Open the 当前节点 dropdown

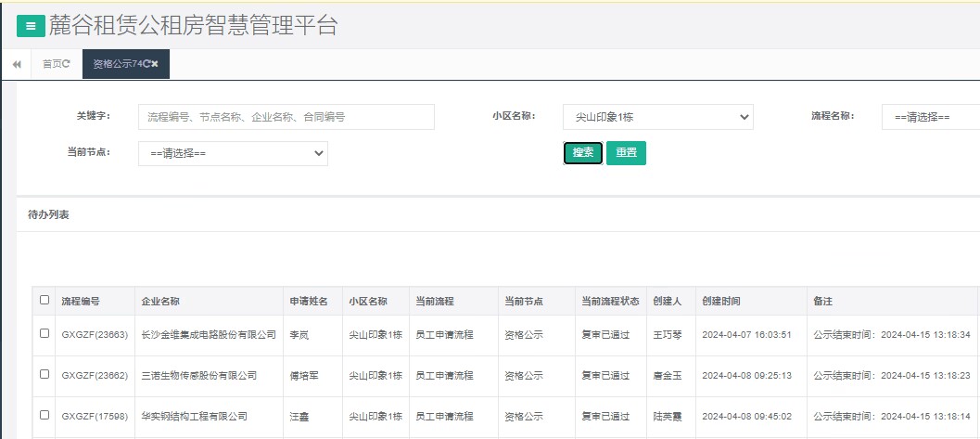233,153
